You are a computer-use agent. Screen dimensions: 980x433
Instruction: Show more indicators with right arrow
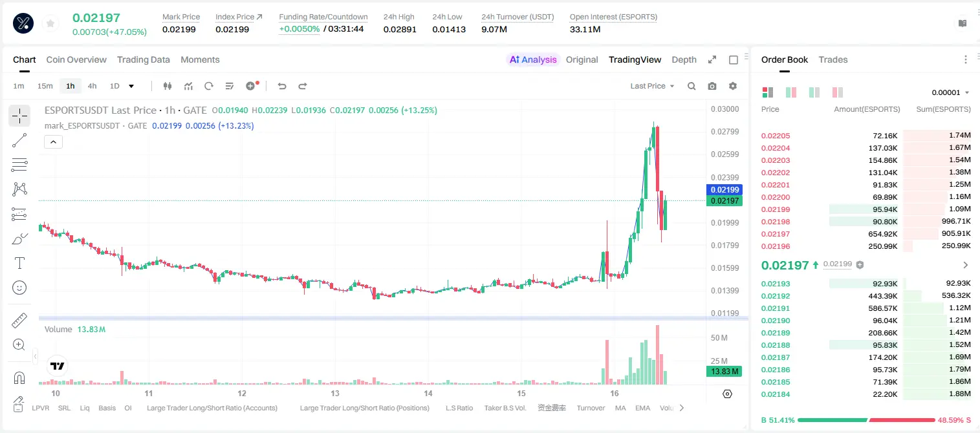click(681, 408)
